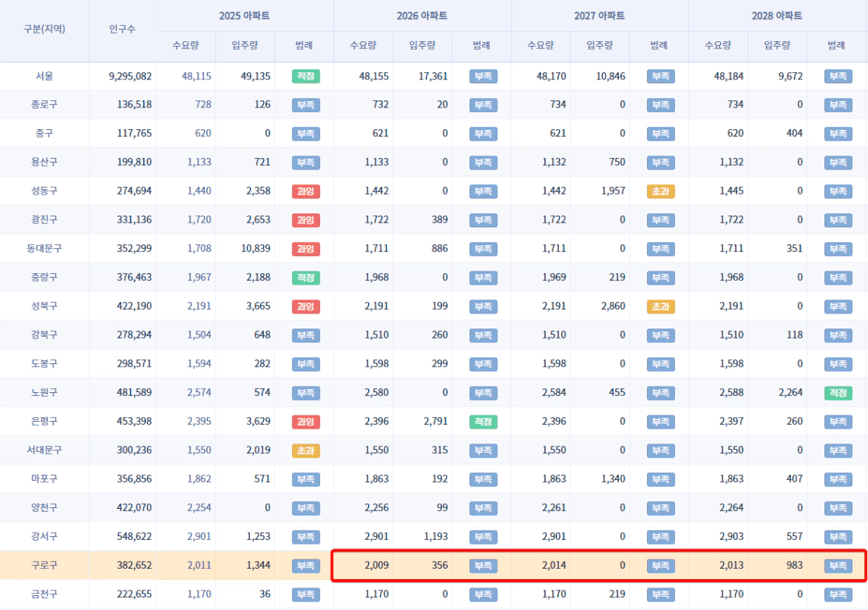
Task: Click the 서대문구 district name
Action: click(44, 450)
